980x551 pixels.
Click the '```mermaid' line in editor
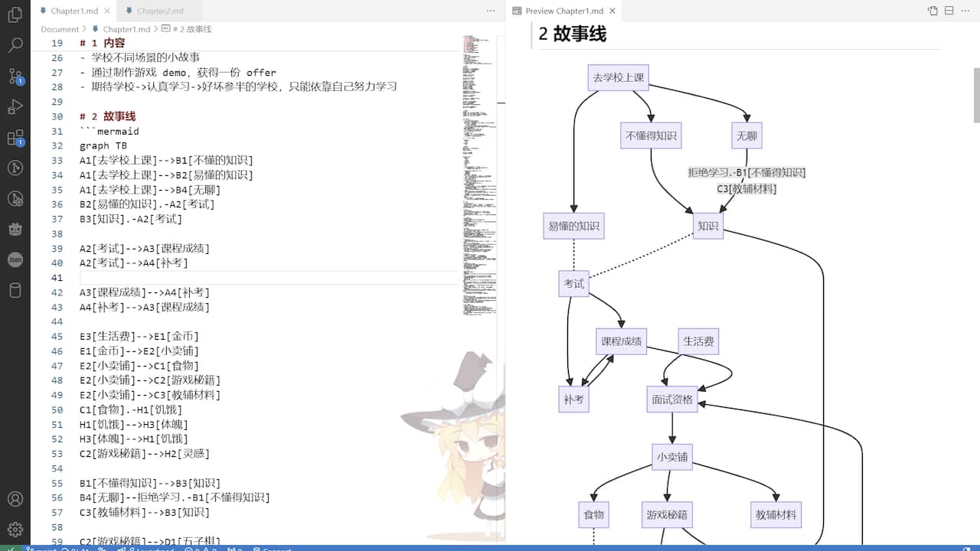[x=109, y=132]
